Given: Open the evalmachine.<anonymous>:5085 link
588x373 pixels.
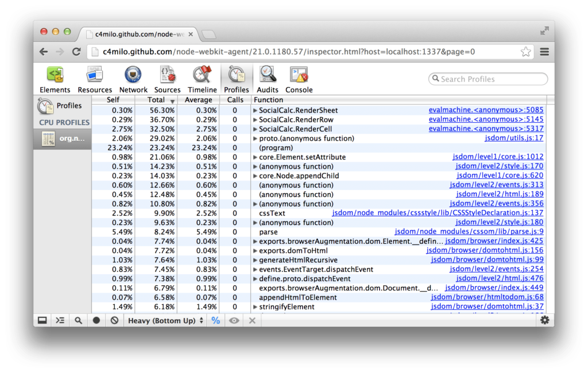Looking at the screenshot, I should (x=486, y=110).
